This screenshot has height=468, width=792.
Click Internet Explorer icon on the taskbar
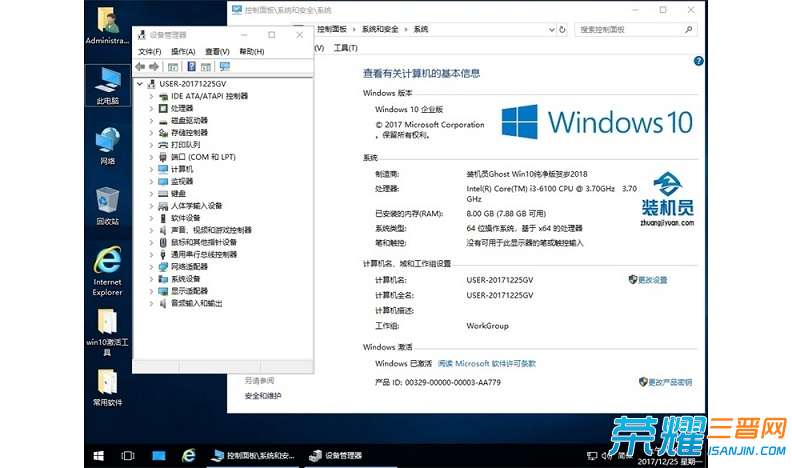pyautogui.click(x=188, y=455)
